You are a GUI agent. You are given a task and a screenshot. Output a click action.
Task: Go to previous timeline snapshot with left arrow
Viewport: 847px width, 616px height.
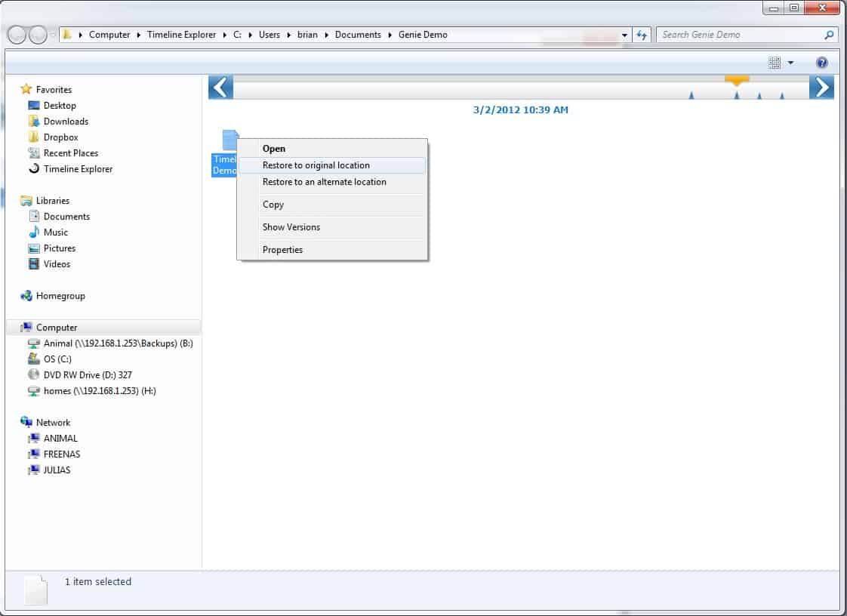(220, 88)
